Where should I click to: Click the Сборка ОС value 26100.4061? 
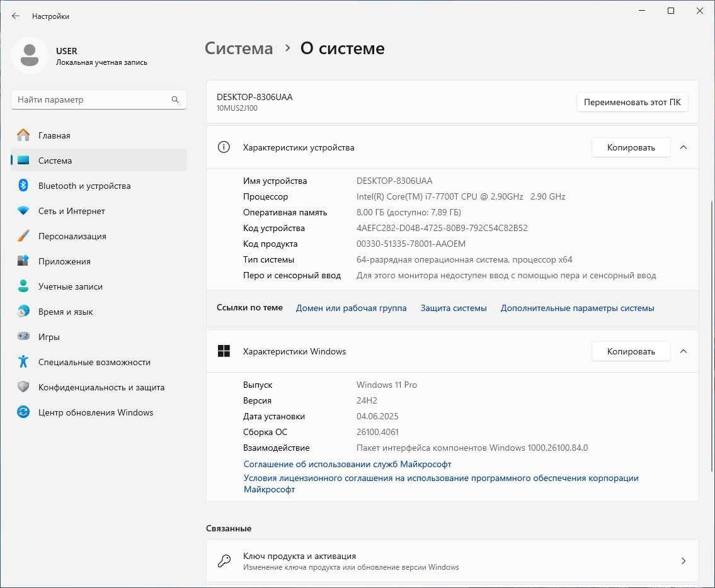pos(377,432)
